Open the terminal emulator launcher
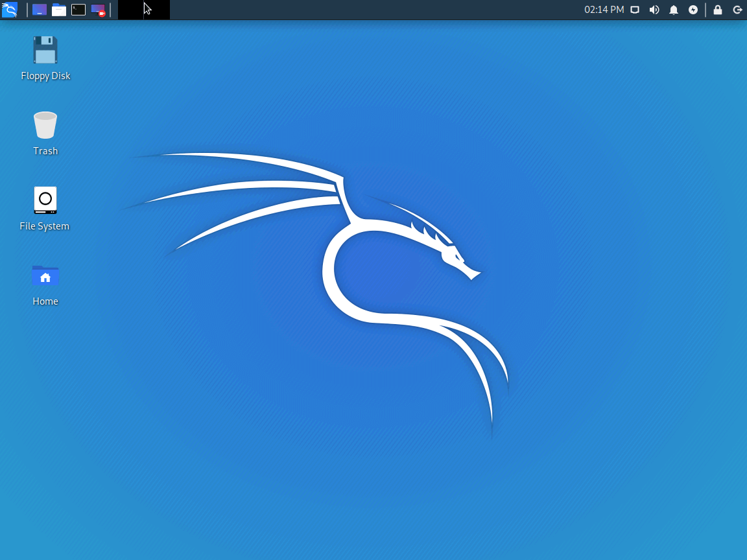The height and width of the screenshot is (560, 747). (x=78, y=10)
